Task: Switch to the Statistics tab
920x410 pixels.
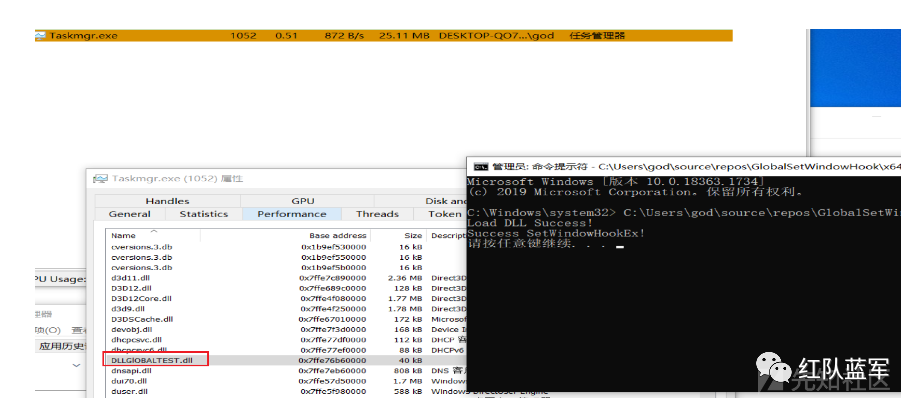Action: 204,214
